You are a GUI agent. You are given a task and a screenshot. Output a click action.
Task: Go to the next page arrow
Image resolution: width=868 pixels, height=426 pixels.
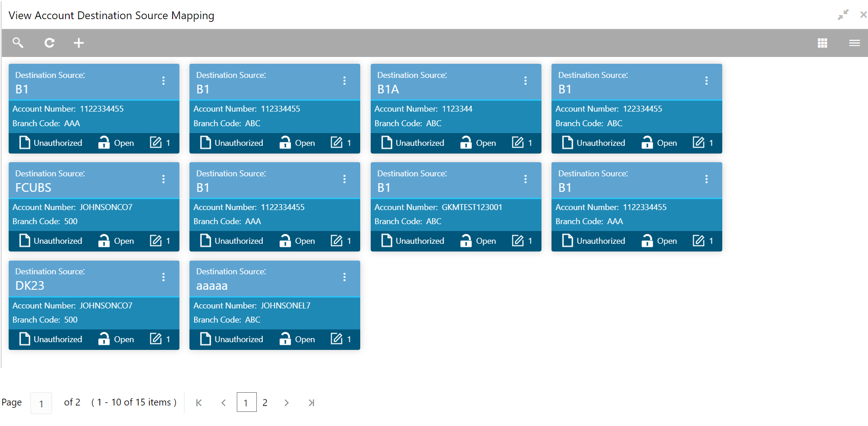click(286, 403)
